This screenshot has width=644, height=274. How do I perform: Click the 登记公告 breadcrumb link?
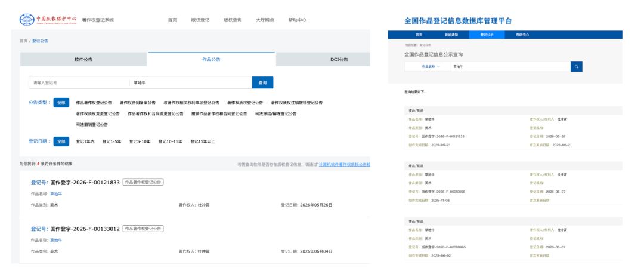pyautogui.click(x=40, y=41)
